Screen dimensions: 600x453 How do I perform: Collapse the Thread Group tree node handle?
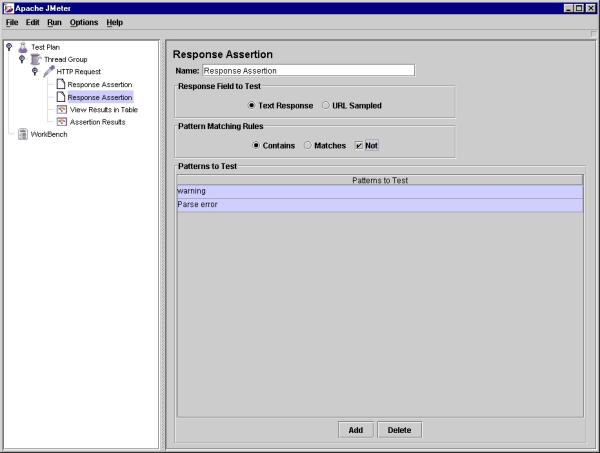point(22,59)
